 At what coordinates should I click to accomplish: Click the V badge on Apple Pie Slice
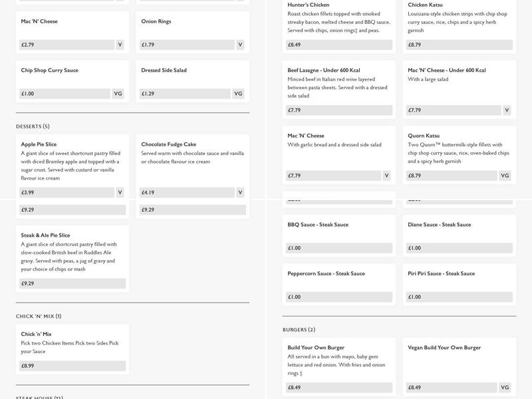120,193
